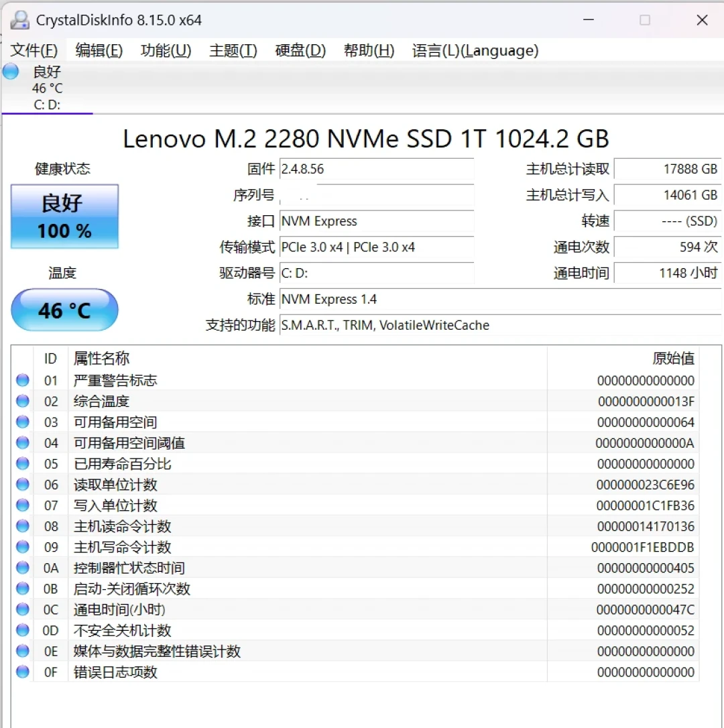The width and height of the screenshot is (724, 728).
Task: Select the 综合温度 attribute name
Action: (x=101, y=401)
